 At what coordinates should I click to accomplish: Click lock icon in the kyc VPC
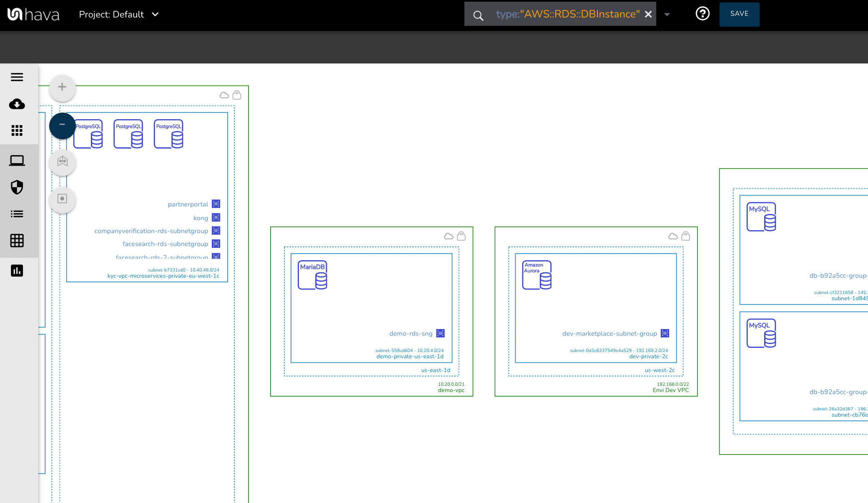pyautogui.click(x=237, y=95)
